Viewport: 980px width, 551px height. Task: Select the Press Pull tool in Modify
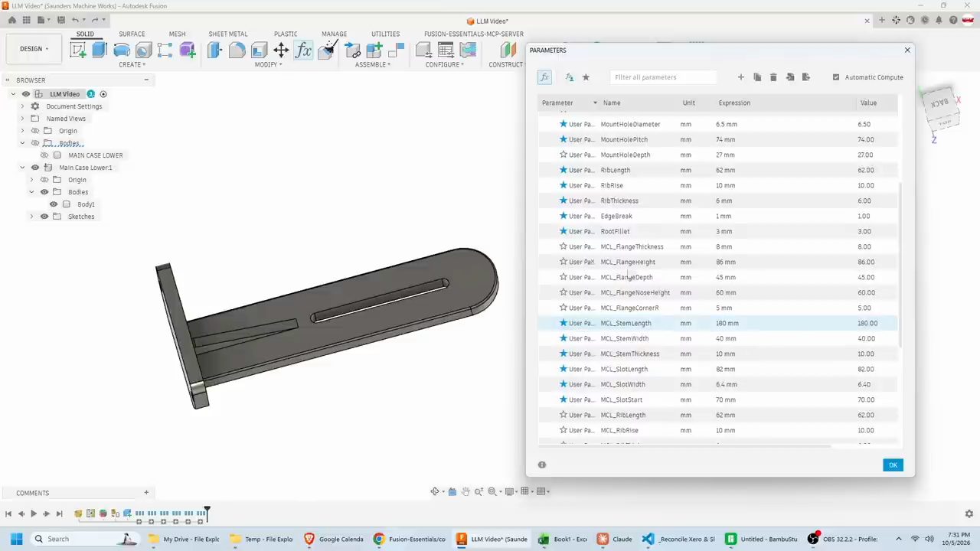(214, 51)
